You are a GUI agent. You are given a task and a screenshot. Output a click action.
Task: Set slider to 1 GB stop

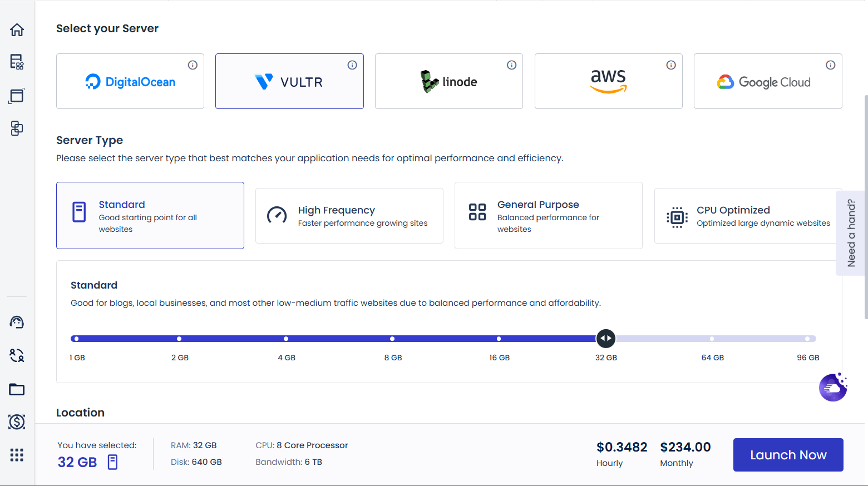(x=76, y=339)
